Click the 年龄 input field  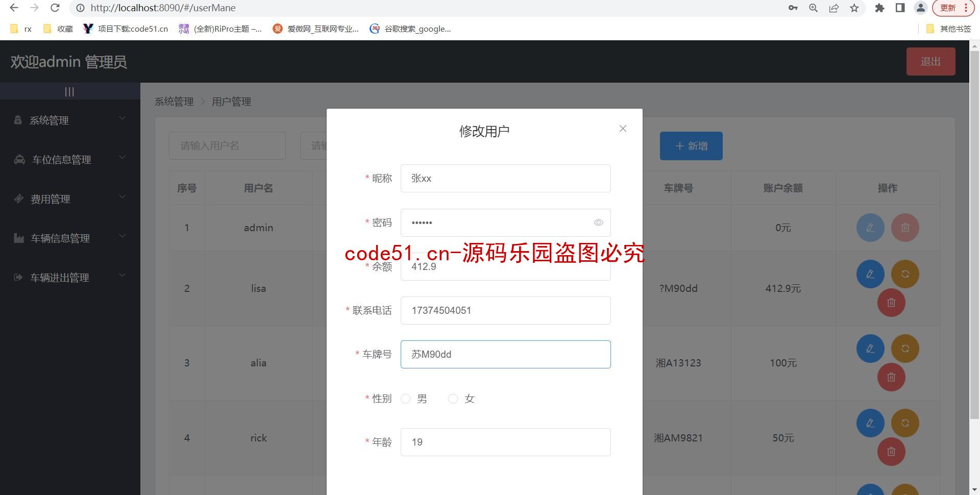[x=505, y=442]
